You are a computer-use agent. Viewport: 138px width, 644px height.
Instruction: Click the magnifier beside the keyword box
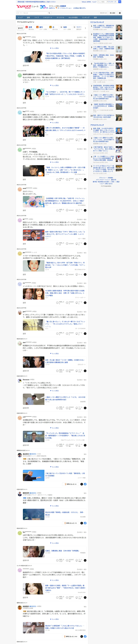click(49, 13)
